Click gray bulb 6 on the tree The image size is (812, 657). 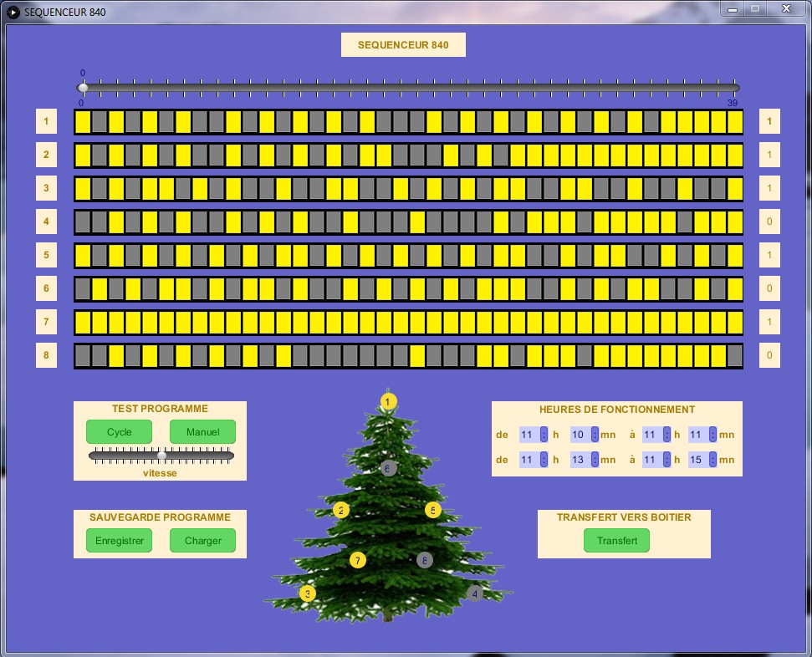coord(388,468)
